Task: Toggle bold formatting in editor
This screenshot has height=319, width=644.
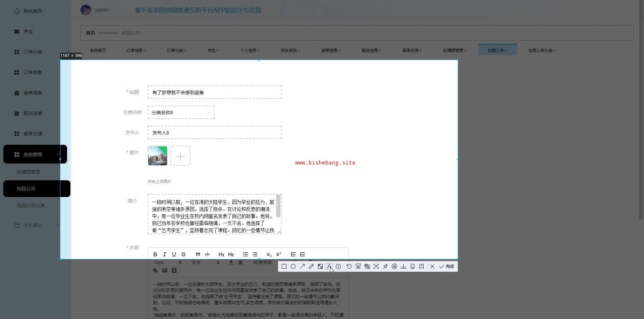Action: [x=155, y=254]
